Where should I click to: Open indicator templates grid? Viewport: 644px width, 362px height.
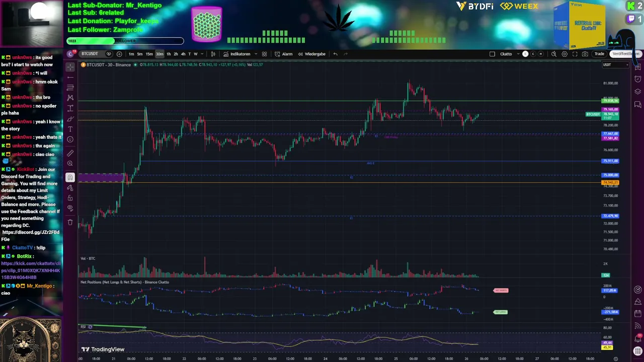pyautogui.click(x=264, y=54)
